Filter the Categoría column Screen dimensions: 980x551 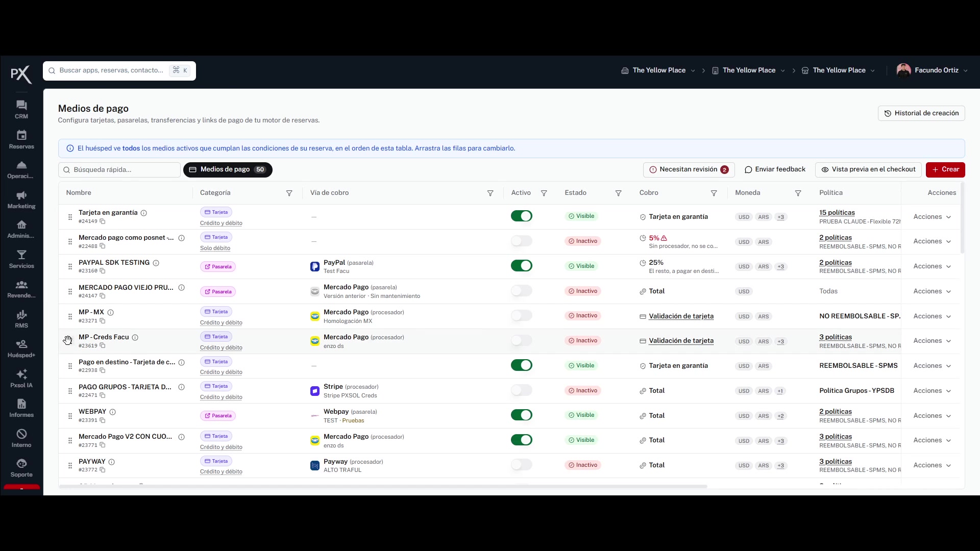[x=289, y=193]
